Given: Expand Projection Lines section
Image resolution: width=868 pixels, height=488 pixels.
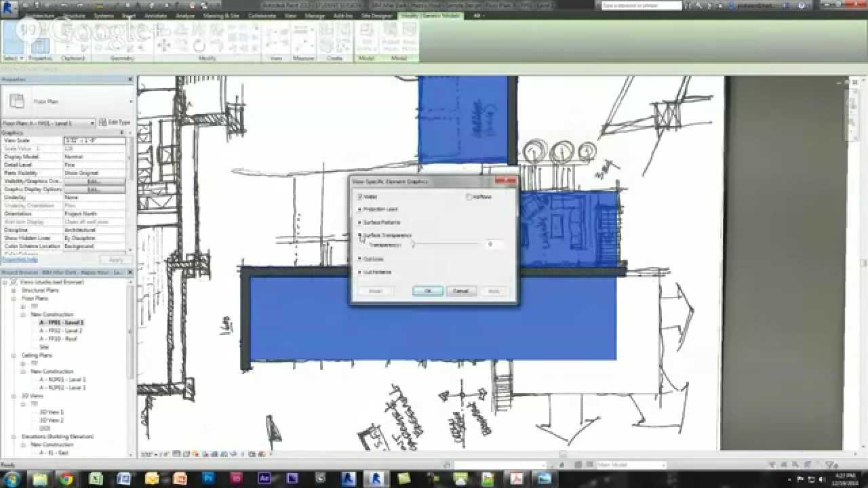Looking at the screenshot, I should click(360, 209).
